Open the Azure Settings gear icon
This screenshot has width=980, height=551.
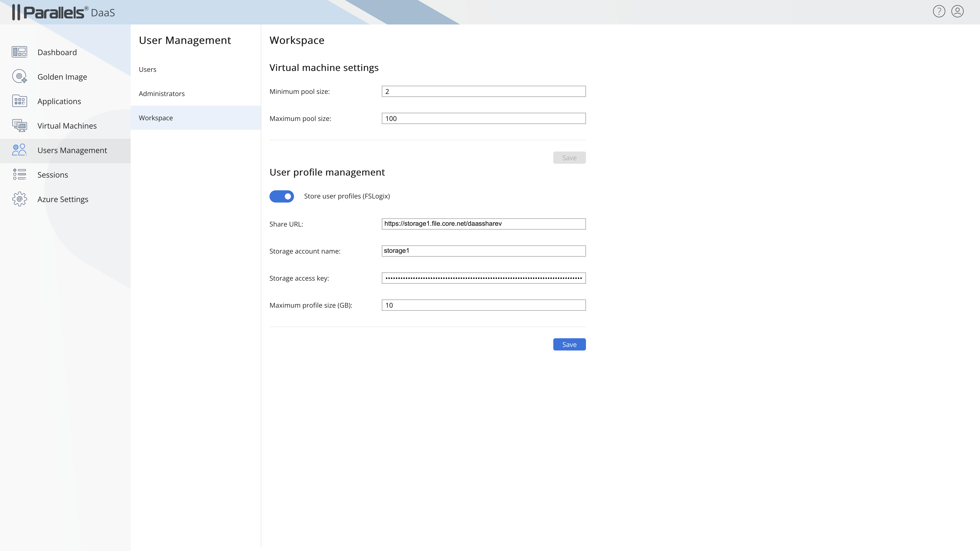[x=19, y=199]
